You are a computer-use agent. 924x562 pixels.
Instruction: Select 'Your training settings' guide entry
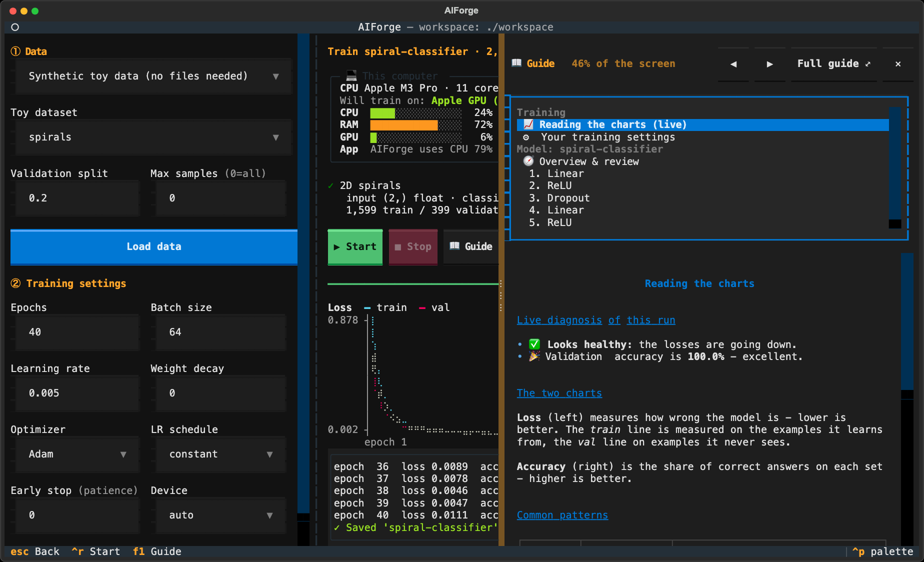[x=702, y=137]
